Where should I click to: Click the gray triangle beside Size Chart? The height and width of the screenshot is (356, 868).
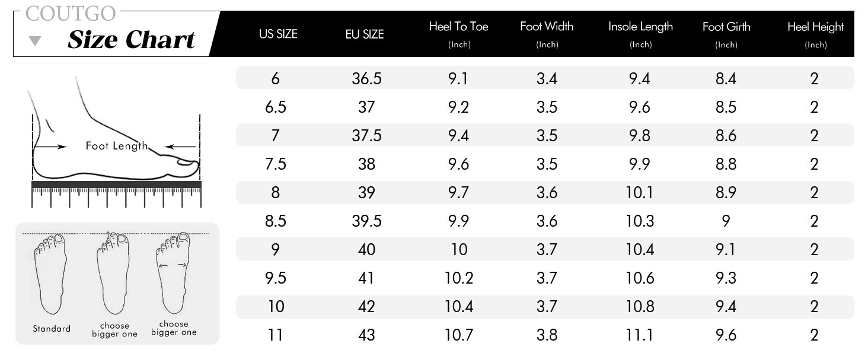pyautogui.click(x=36, y=41)
